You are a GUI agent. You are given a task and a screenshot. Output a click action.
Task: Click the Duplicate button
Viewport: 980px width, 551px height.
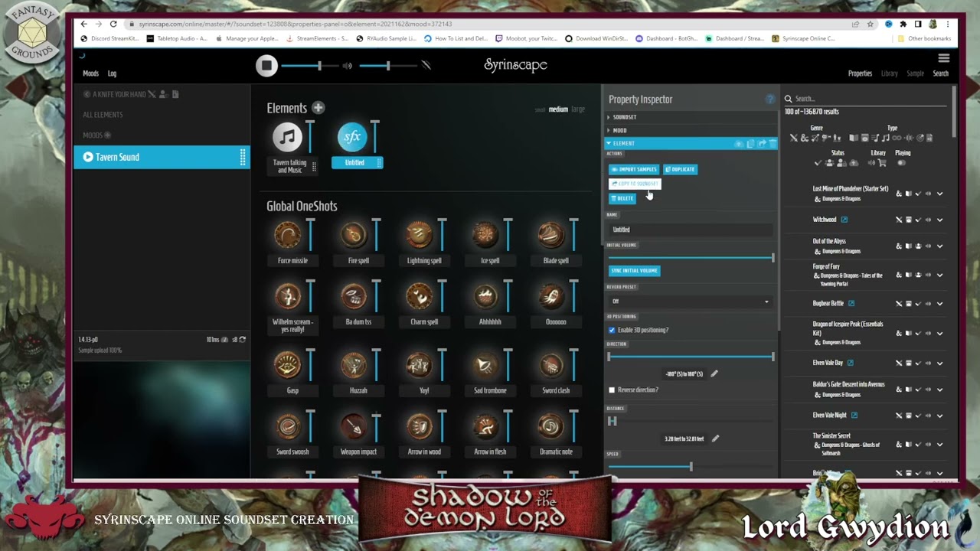tap(680, 169)
